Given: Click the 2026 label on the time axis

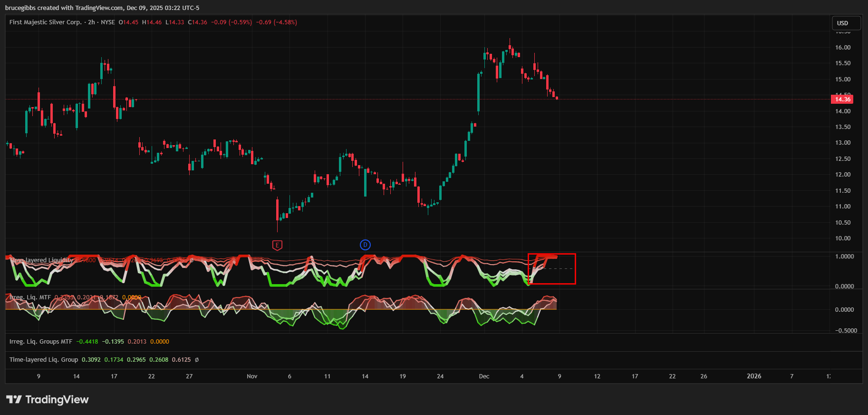Looking at the screenshot, I should pyautogui.click(x=753, y=376).
